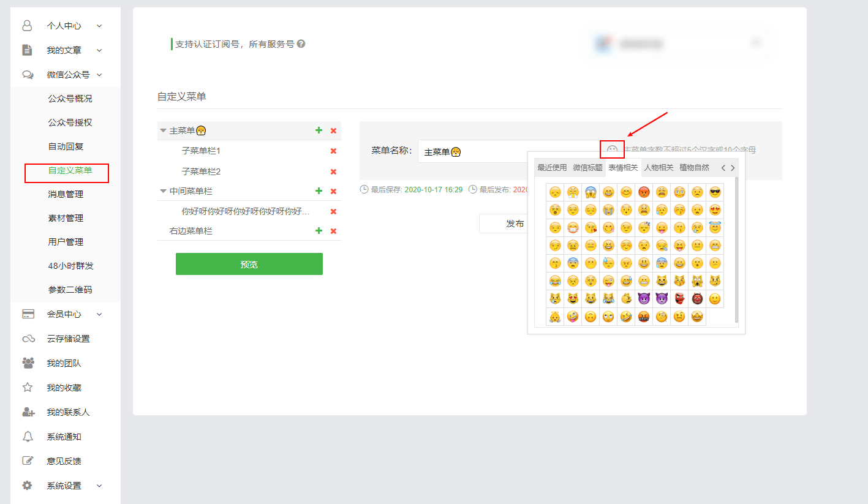Viewport: 868px width, 504px height.
Task: Add submenu under 中间菜单栏 with plus icon
Action: pyautogui.click(x=319, y=191)
